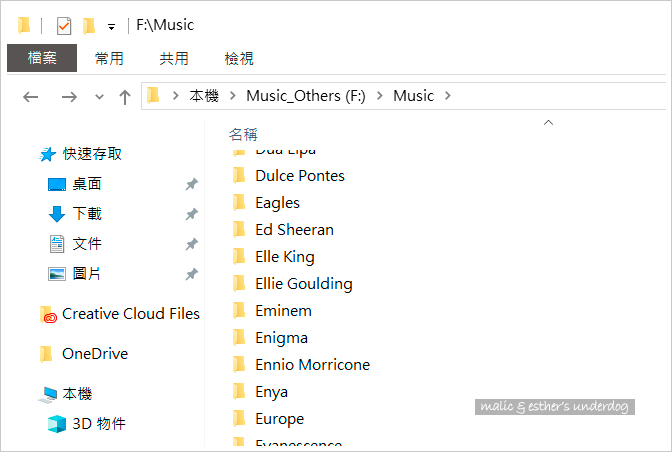
Task: Select the Enya folder
Action: tap(271, 392)
